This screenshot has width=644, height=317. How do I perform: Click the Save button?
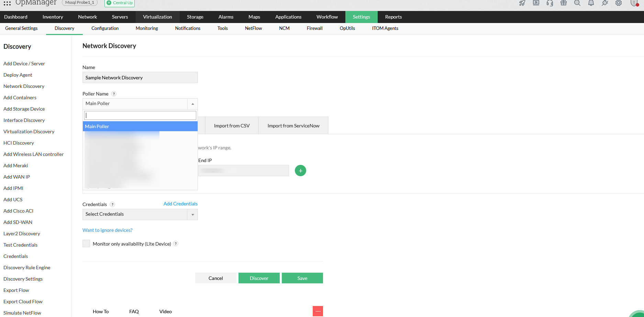tap(302, 278)
